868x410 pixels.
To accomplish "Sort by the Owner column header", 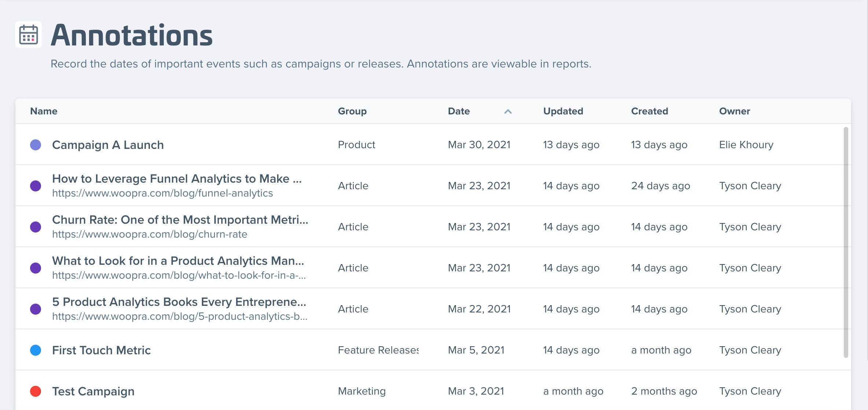I will coord(734,111).
